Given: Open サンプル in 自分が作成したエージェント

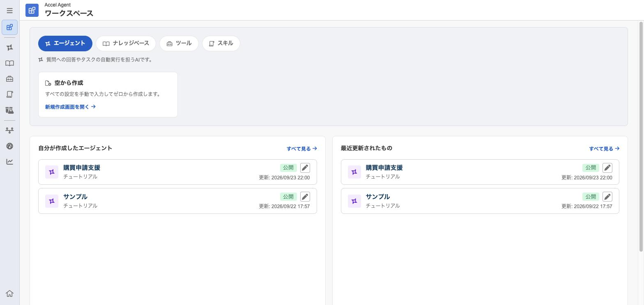Looking at the screenshot, I should pos(177,201).
